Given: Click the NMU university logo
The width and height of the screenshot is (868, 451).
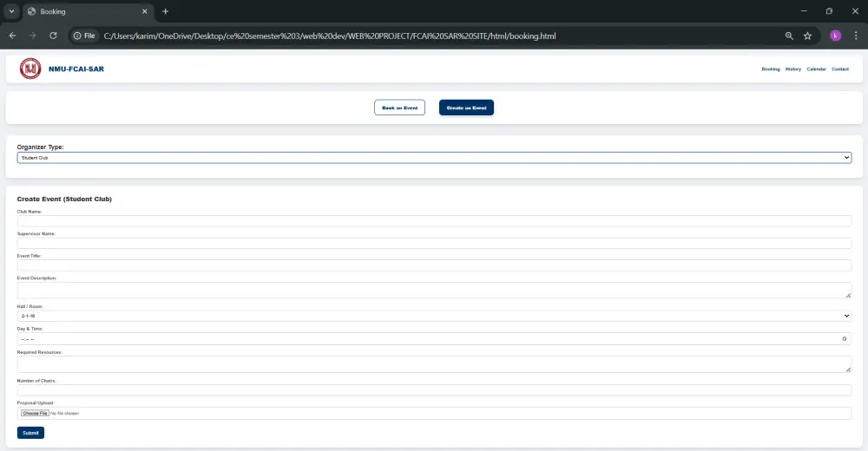Looking at the screenshot, I should [x=30, y=69].
